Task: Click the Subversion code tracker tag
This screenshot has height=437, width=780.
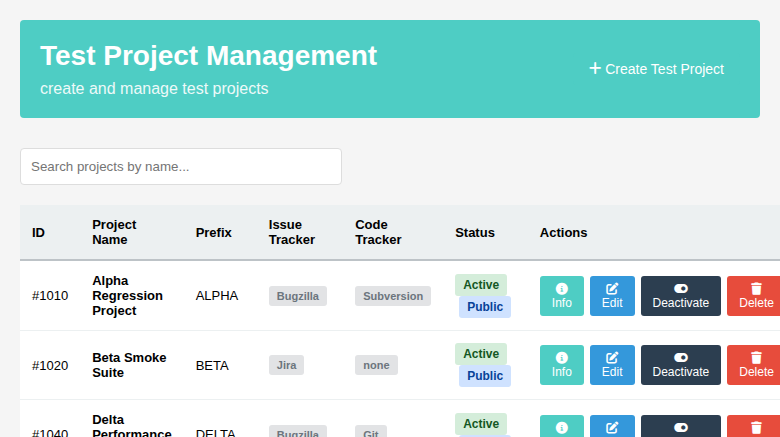Action: point(393,296)
